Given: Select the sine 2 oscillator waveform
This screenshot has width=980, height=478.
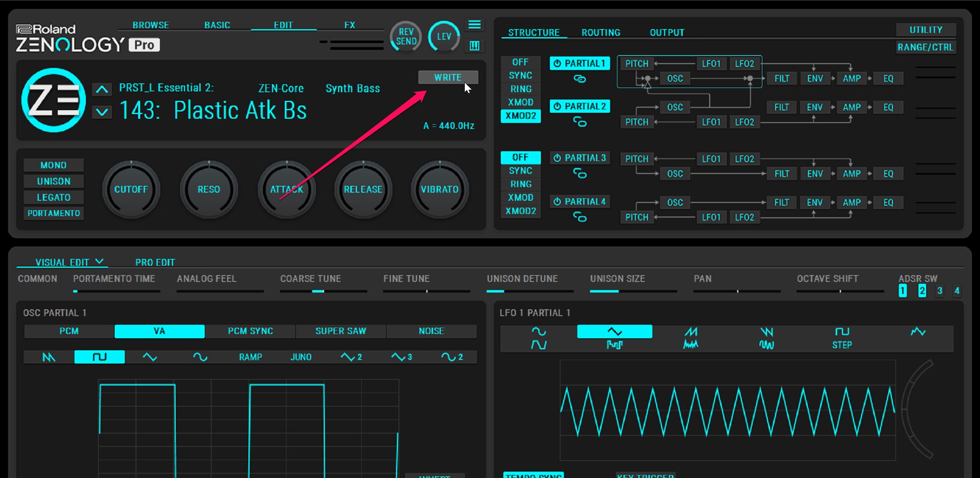Looking at the screenshot, I should tap(452, 357).
